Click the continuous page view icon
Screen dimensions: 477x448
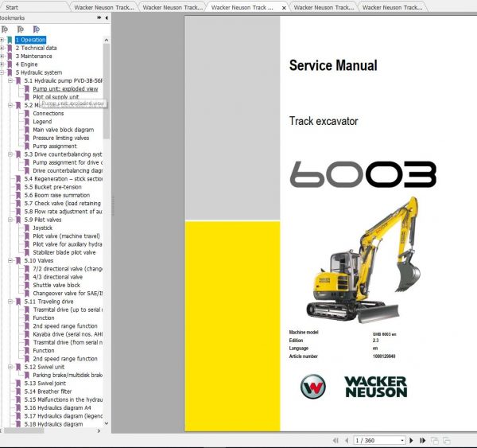446,440
